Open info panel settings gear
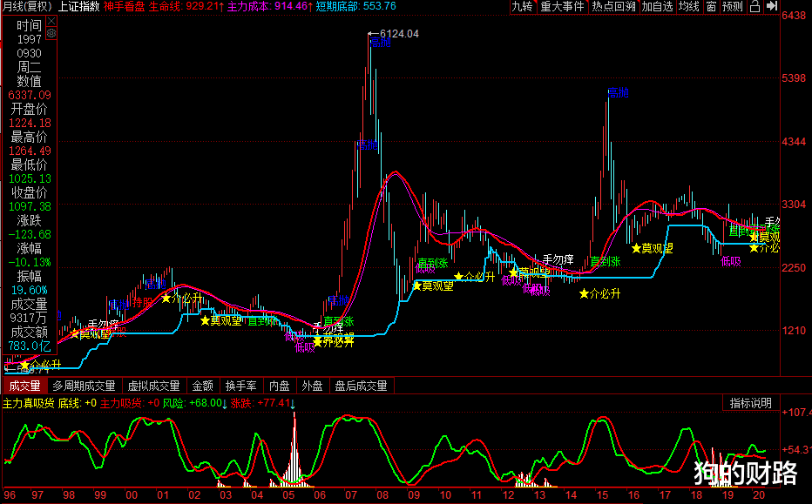Screen dimensions: 812x504 tap(51, 34)
